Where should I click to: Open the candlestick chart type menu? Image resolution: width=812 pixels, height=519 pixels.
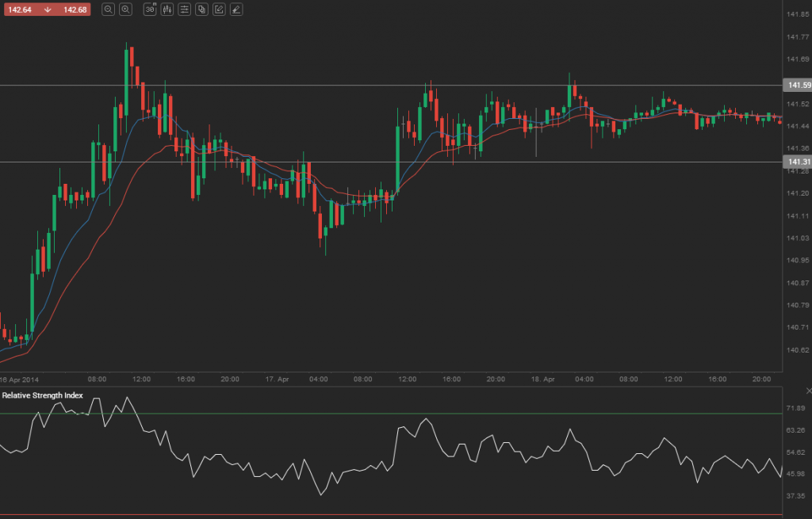[x=167, y=10]
